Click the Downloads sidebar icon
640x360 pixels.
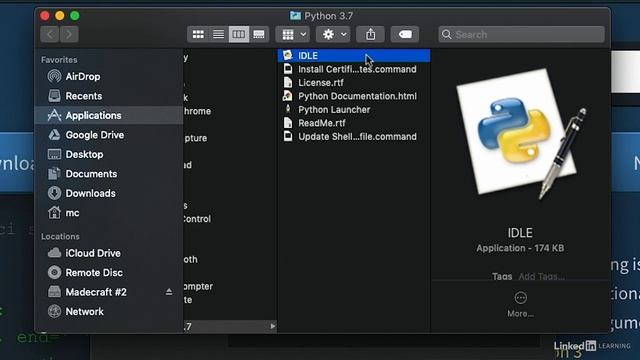54,193
